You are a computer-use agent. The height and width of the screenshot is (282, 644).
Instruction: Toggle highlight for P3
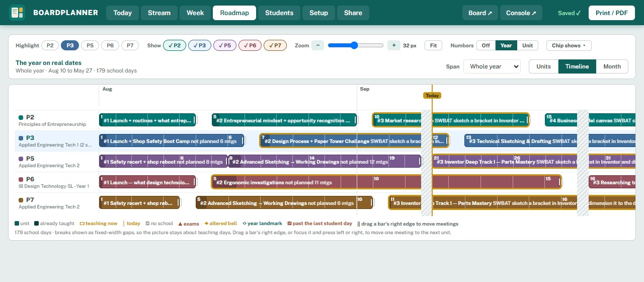point(70,45)
